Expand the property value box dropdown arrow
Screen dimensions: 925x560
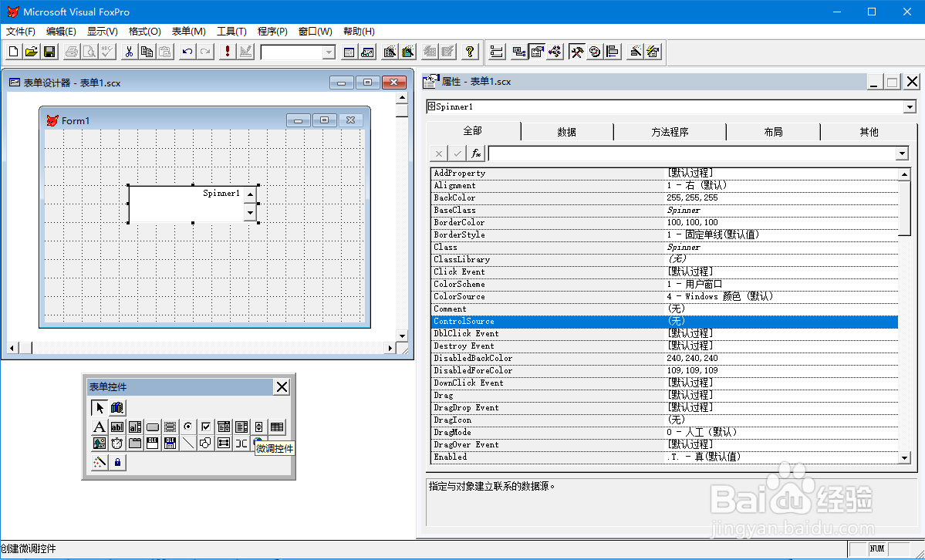pos(901,153)
